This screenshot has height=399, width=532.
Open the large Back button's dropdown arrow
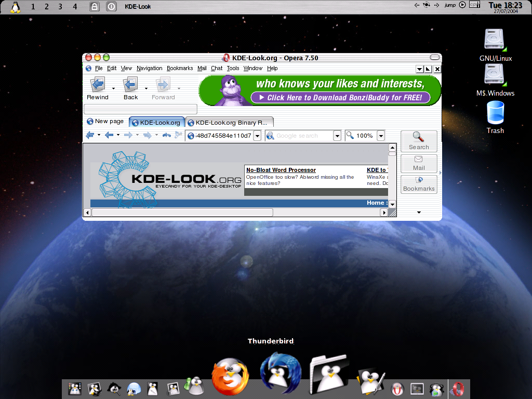tap(146, 88)
